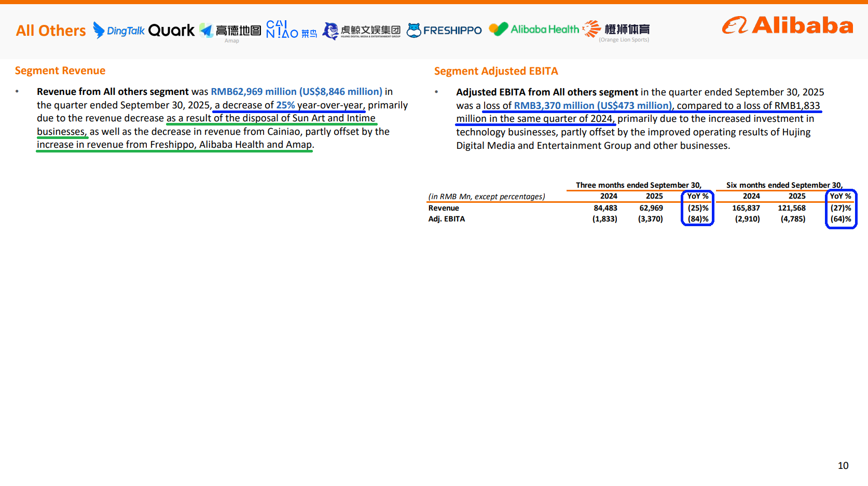Select the "(84)%" three-month YoY cell

[x=698, y=219]
